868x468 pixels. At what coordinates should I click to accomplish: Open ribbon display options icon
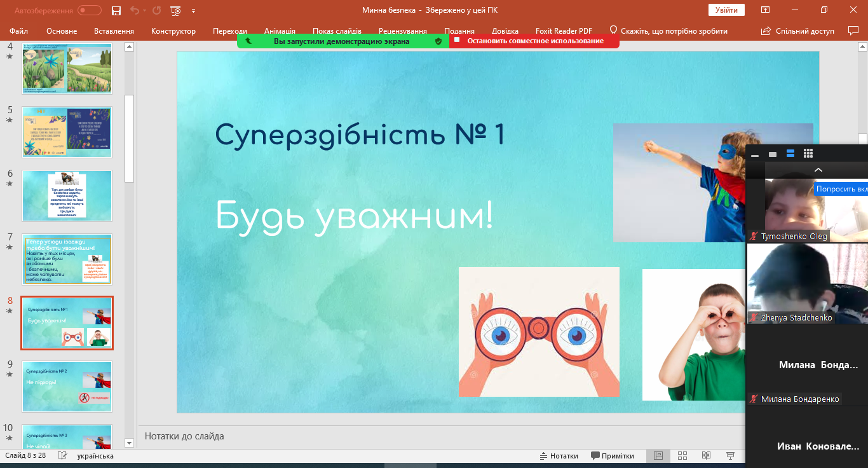pyautogui.click(x=765, y=10)
